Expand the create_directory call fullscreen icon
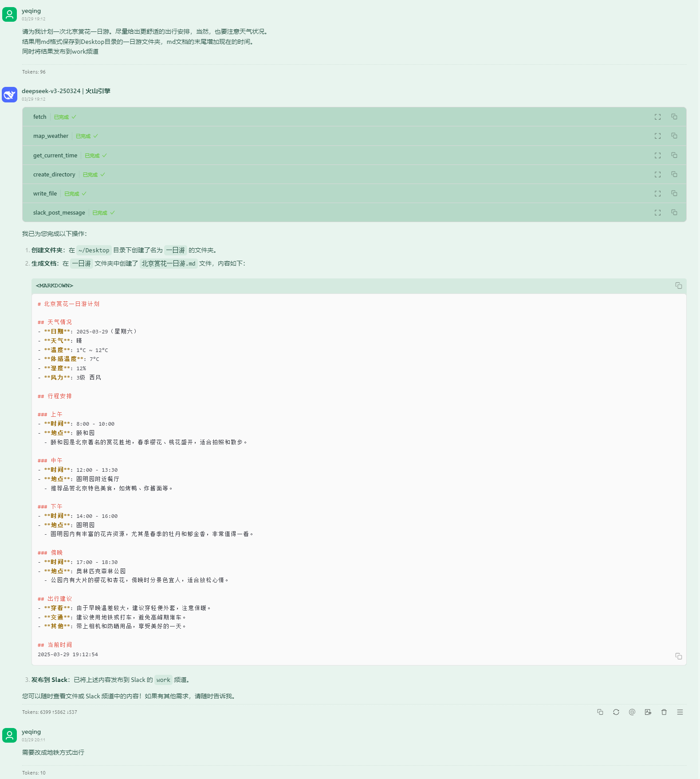The height and width of the screenshot is (779, 700). (x=657, y=175)
